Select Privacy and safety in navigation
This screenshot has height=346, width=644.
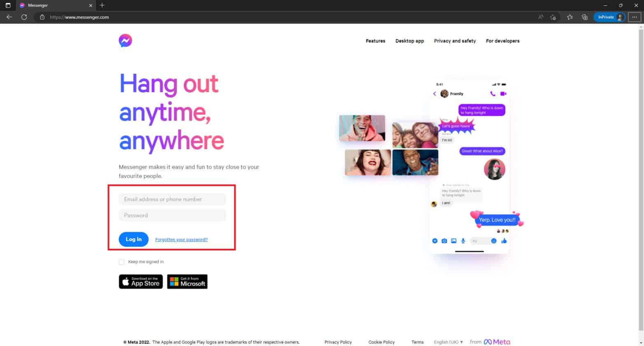click(455, 41)
